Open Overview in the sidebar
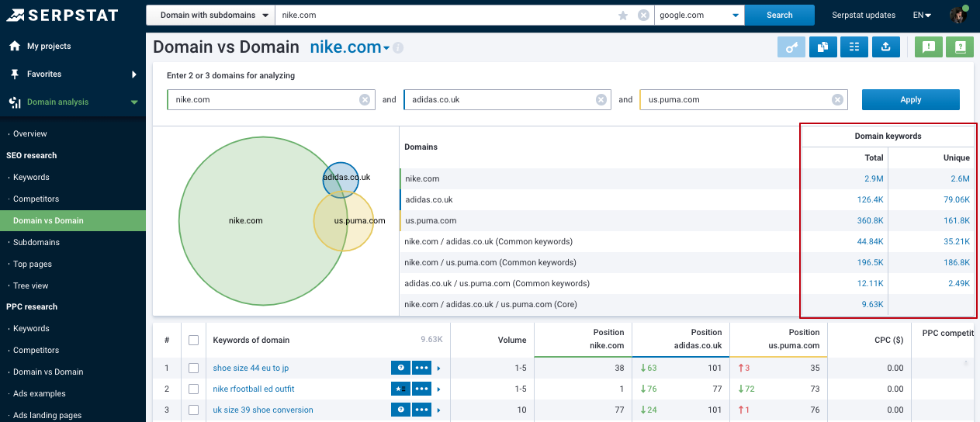Screen dimensions: 980x422 click(29, 133)
